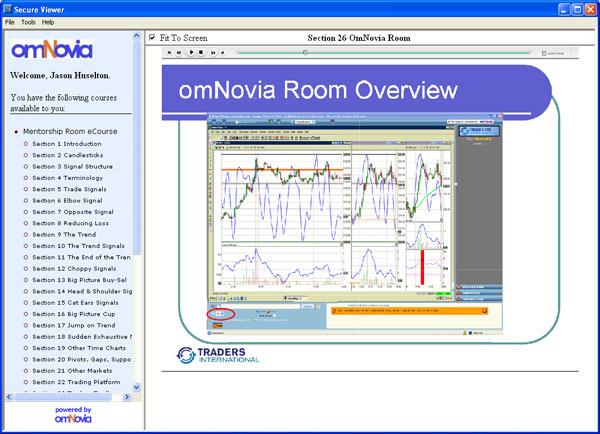The width and height of the screenshot is (600, 434).
Task: Open Section 6 Elbow Signal
Action: point(67,201)
